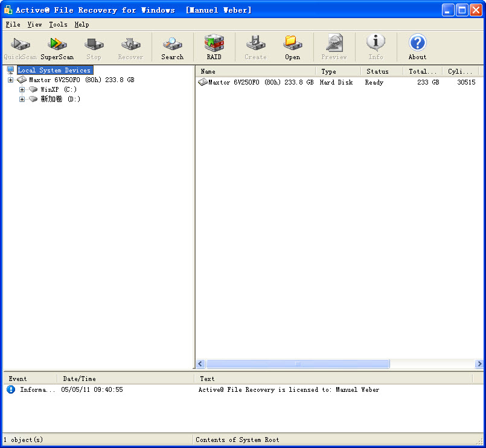Expand the Maxtor 6V250F0 tree node
Screen dimensions: 486x448
point(10,80)
